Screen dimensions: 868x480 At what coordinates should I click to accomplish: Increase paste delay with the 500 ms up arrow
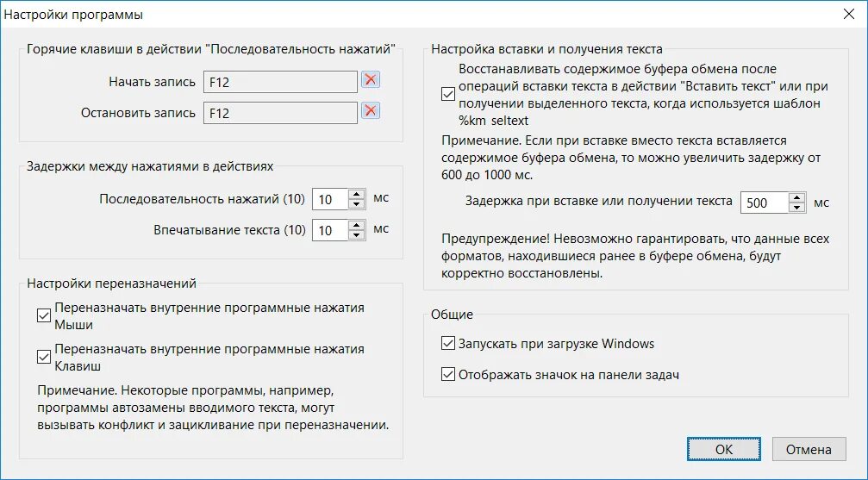coord(797,197)
